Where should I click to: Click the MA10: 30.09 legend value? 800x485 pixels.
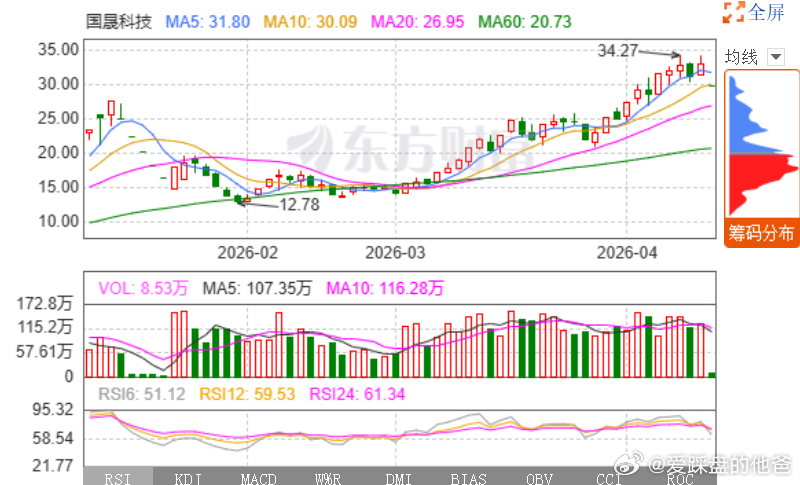coord(310,22)
